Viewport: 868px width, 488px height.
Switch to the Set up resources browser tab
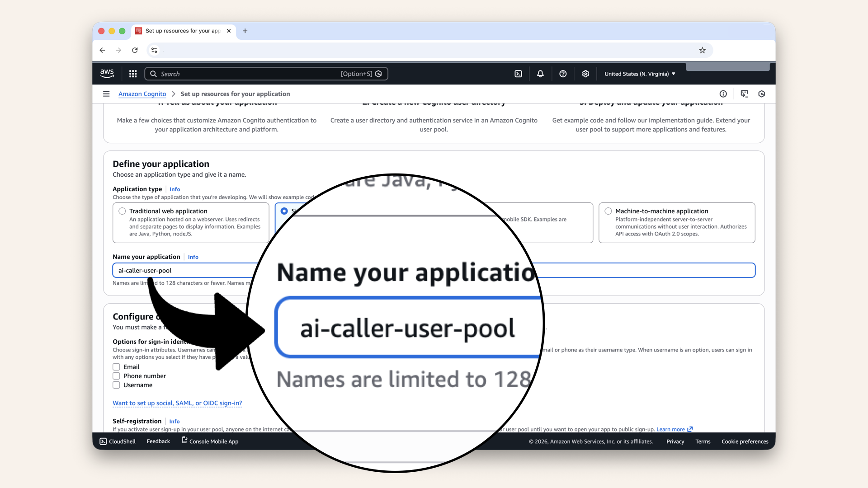click(x=181, y=31)
